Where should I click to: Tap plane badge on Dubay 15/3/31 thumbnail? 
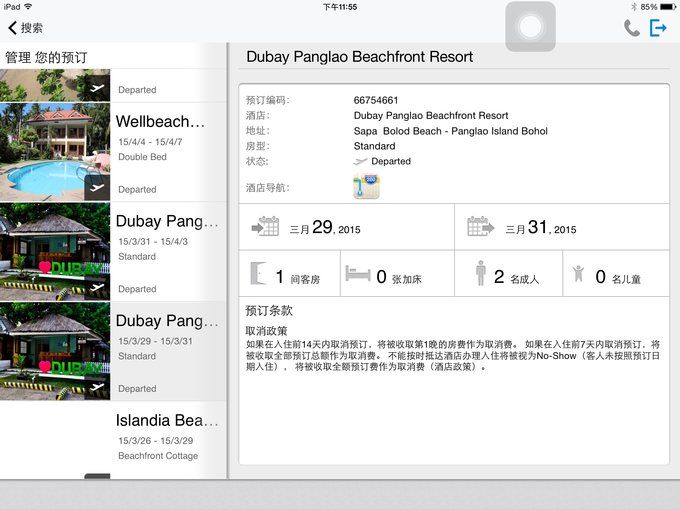coord(97,288)
